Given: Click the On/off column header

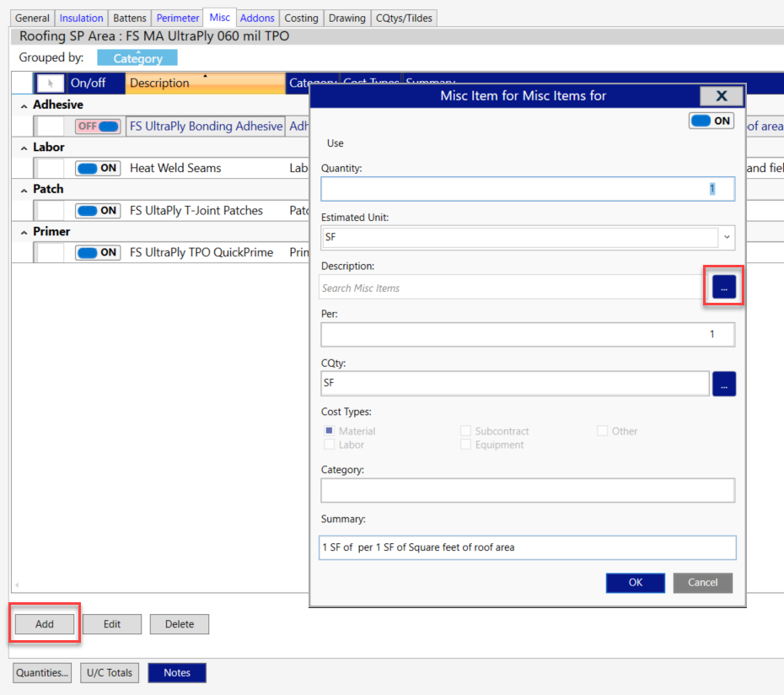Looking at the screenshot, I should tap(95, 83).
